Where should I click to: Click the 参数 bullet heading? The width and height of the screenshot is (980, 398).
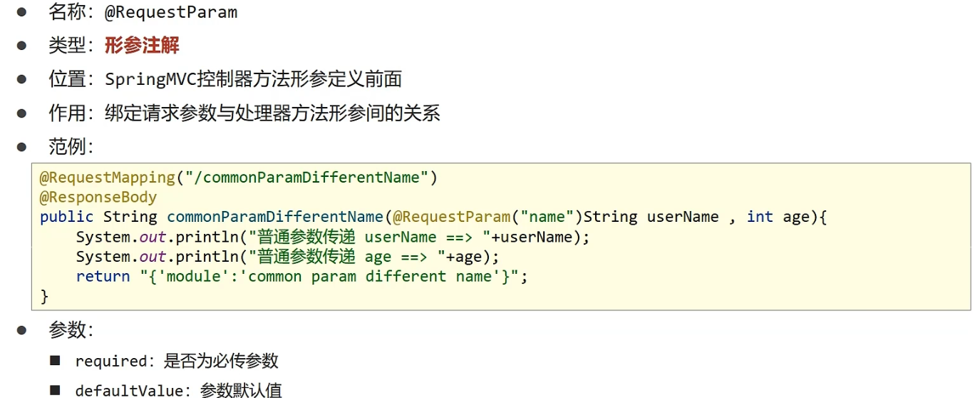71,330
